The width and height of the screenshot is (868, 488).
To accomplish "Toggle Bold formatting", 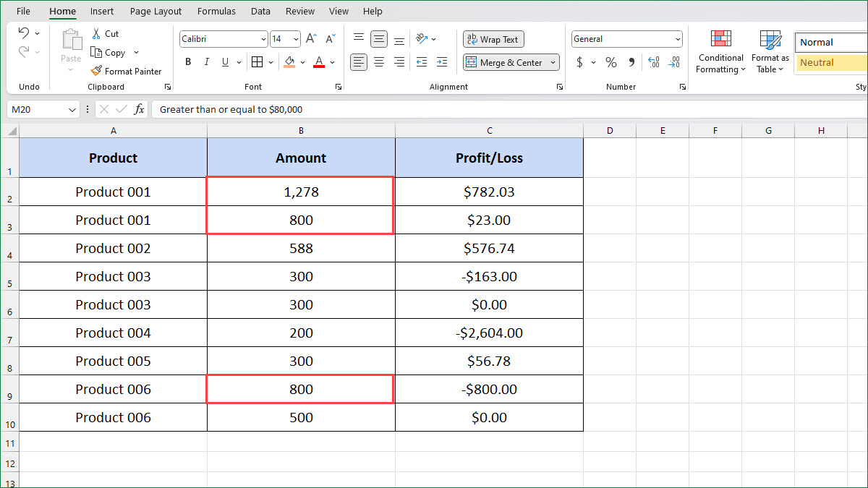I will point(188,63).
